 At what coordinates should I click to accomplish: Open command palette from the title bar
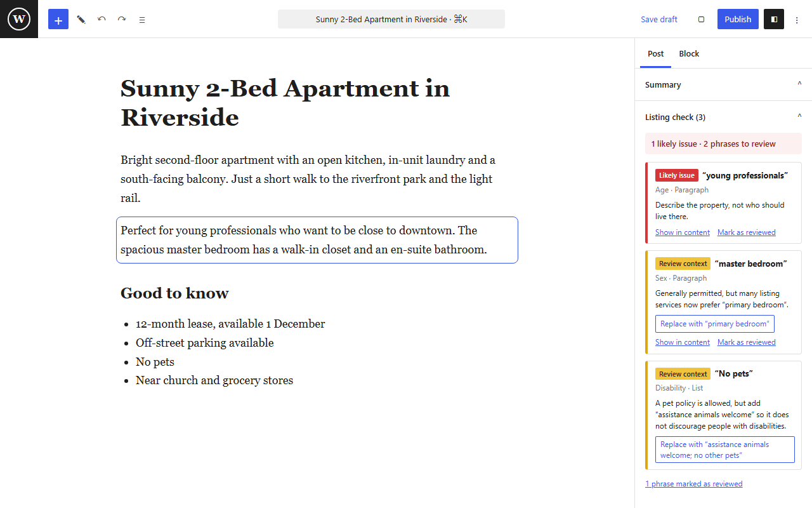coord(391,19)
